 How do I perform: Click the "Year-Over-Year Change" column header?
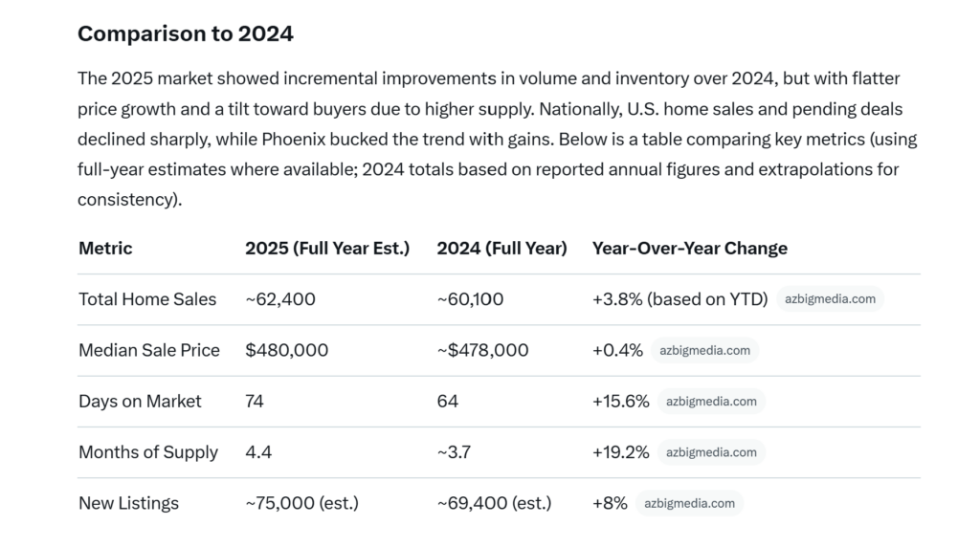[x=690, y=249]
